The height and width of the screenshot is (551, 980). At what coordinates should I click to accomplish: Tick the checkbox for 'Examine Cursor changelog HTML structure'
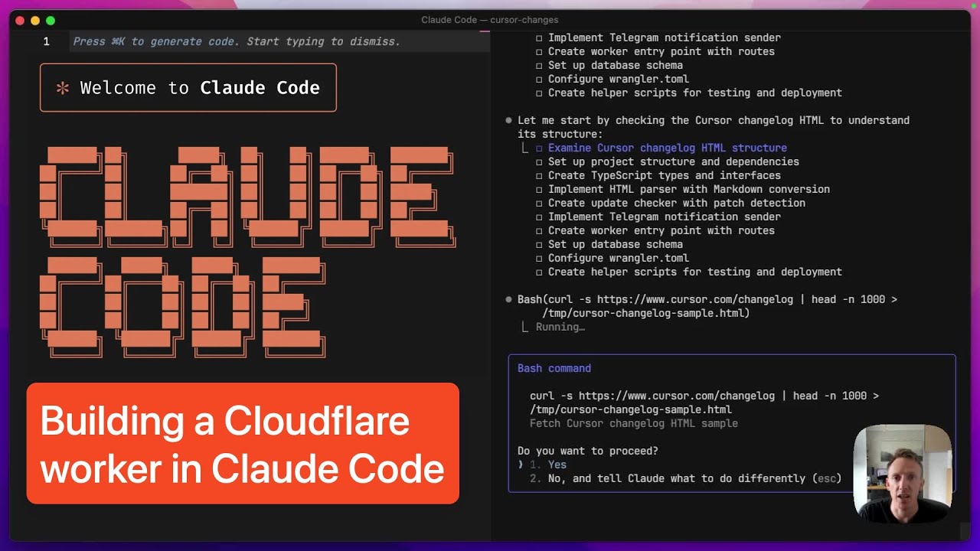(539, 148)
